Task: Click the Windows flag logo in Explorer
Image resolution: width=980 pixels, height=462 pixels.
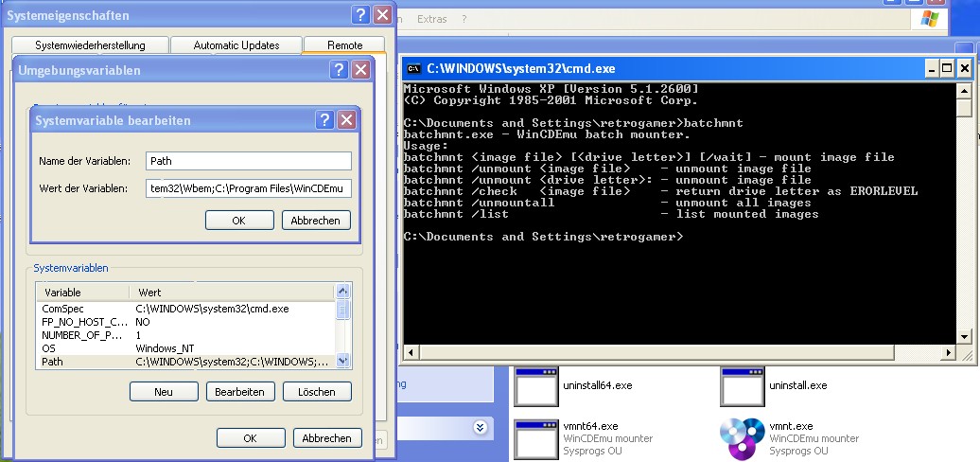Action: pos(929,19)
